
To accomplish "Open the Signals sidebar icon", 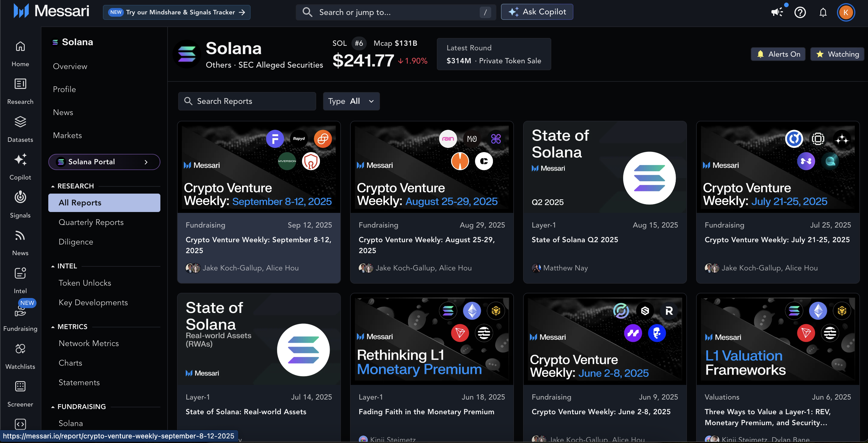I will [x=20, y=197].
